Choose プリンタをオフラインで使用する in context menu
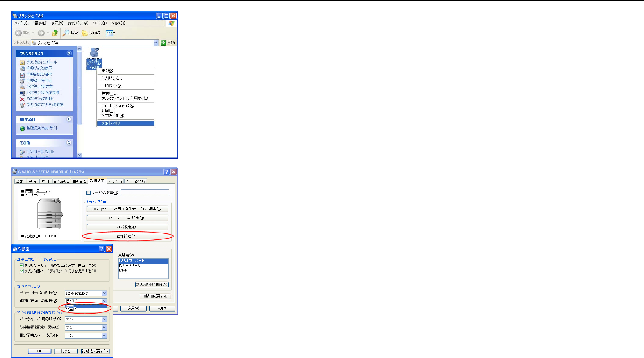The height and width of the screenshot is (358, 644). 126,98
